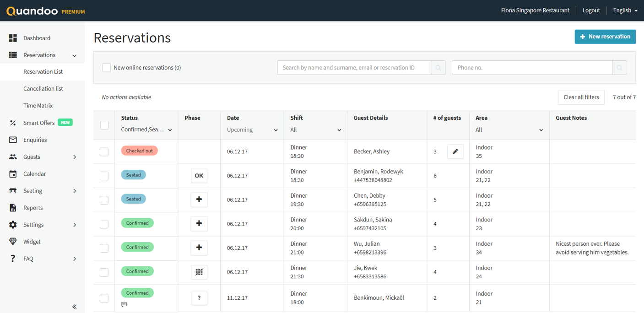Open the Date filter showing Upcoming
Screen dimensions: 644x313
[x=252, y=130]
